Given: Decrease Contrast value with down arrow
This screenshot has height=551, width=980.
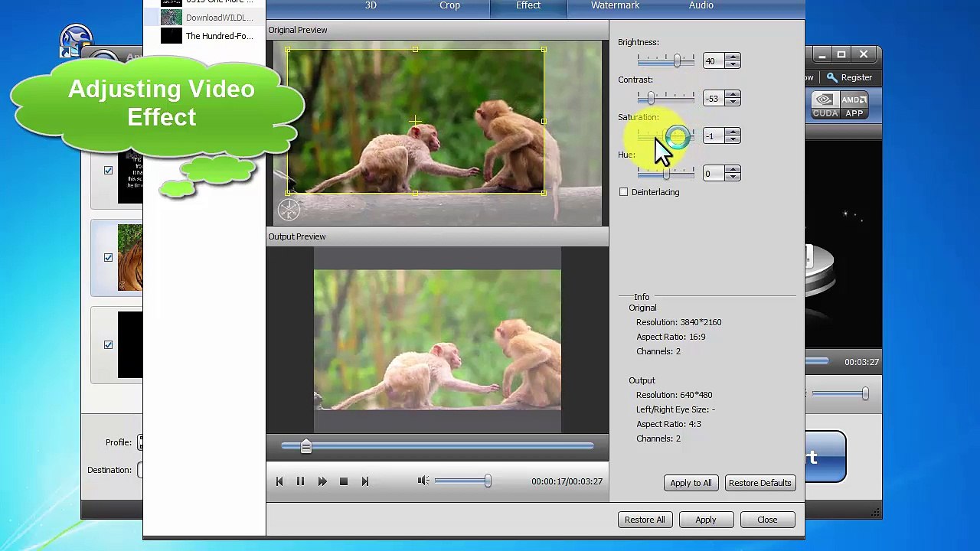Looking at the screenshot, I should (733, 102).
